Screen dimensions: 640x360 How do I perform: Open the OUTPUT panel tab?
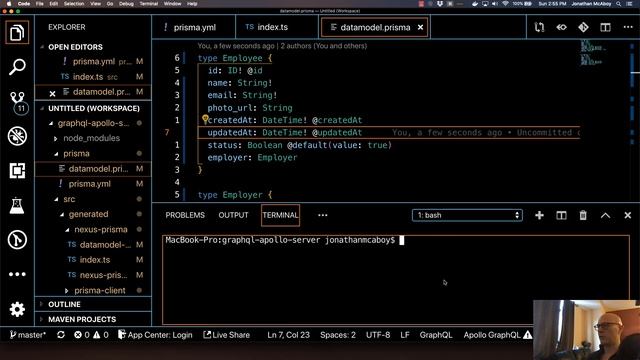(x=233, y=215)
